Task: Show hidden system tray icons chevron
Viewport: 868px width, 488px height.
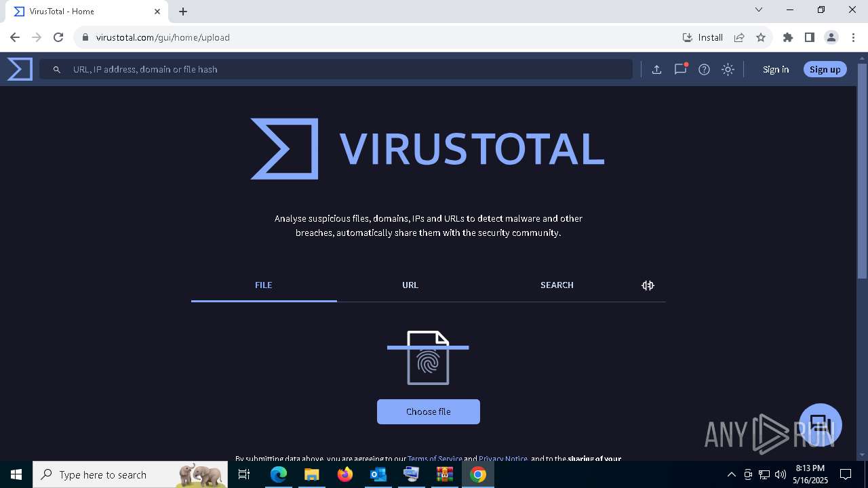Action: (731, 474)
